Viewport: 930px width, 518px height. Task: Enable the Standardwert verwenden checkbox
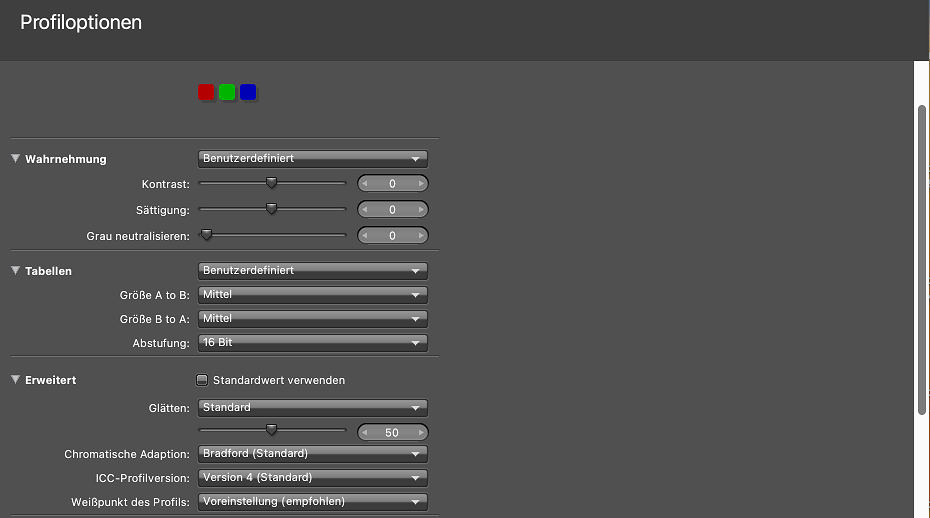(x=202, y=380)
